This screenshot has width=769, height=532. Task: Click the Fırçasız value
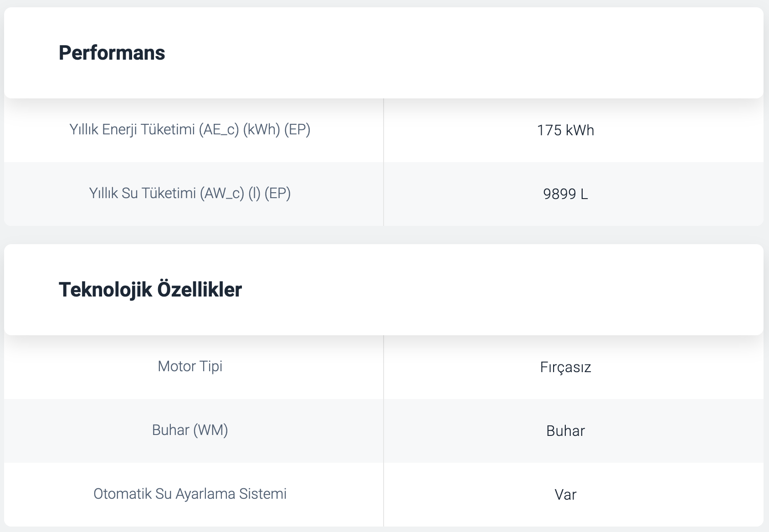pos(565,367)
